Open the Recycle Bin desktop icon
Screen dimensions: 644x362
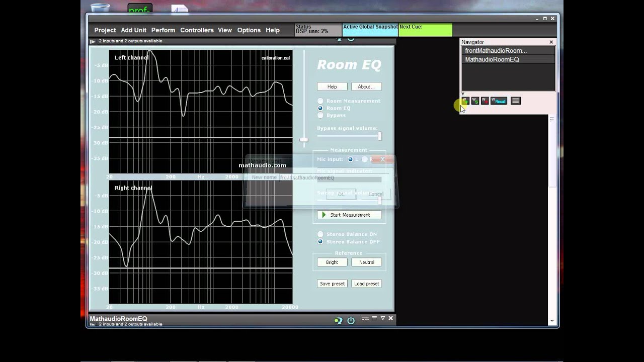(x=100, y=9)
